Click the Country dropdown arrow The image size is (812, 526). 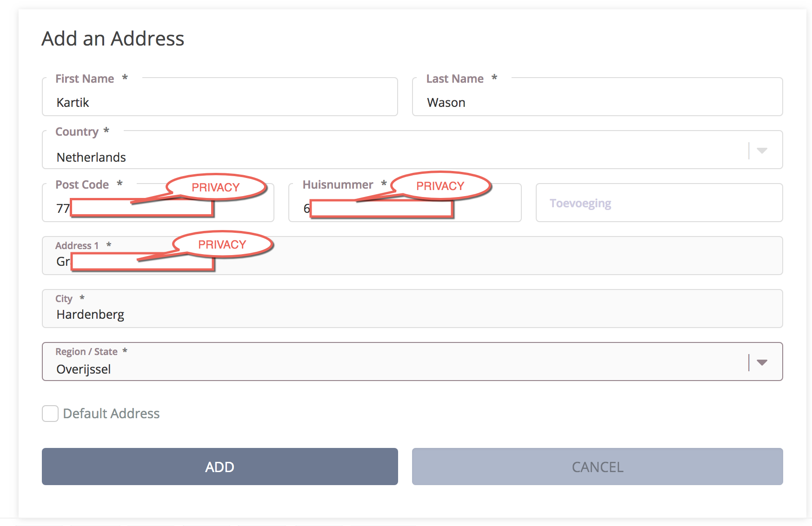point(762,151)
